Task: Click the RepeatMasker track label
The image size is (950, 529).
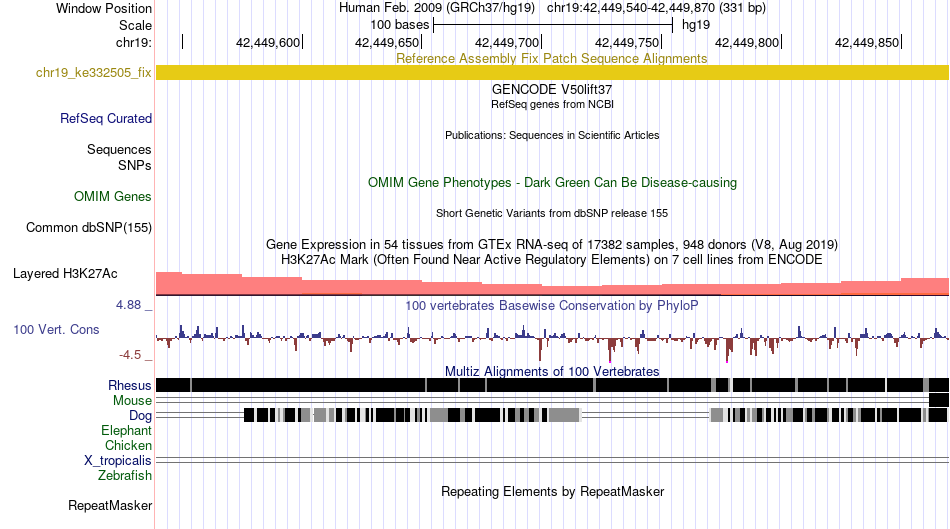Action: tap(110, 505)
